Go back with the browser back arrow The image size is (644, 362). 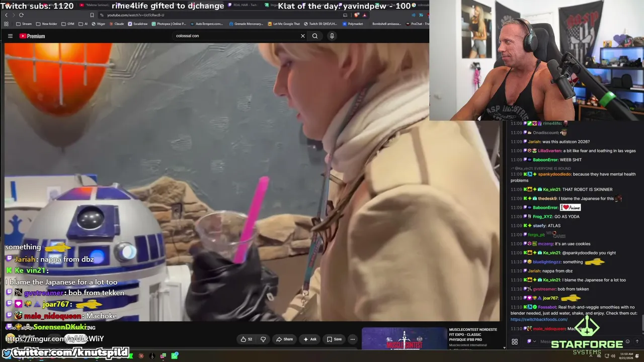[x=6, y=15]
